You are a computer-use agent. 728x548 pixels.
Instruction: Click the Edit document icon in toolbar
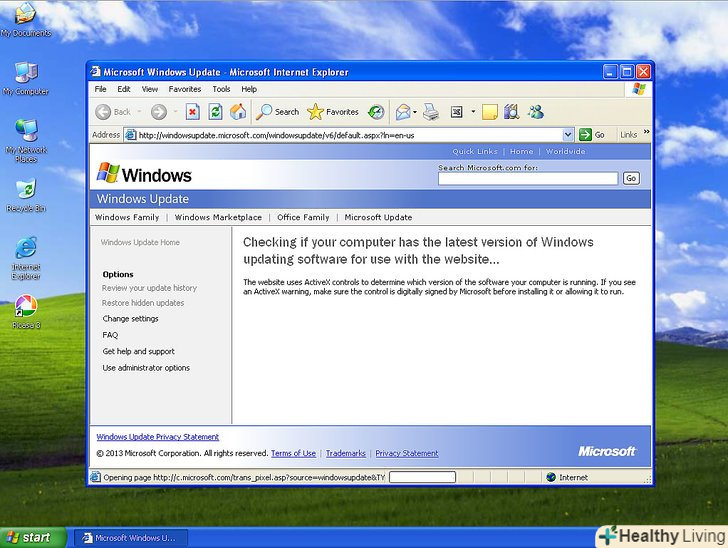pos(457,112)
